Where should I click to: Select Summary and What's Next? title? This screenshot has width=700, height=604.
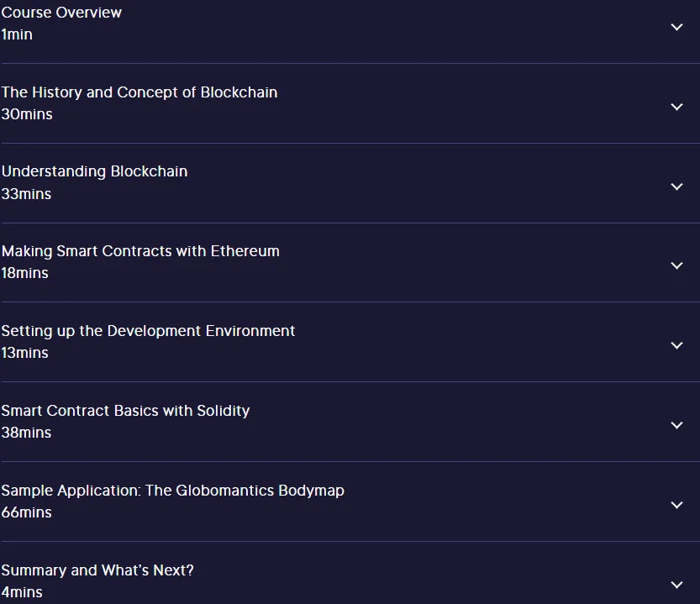click(97, 570)
